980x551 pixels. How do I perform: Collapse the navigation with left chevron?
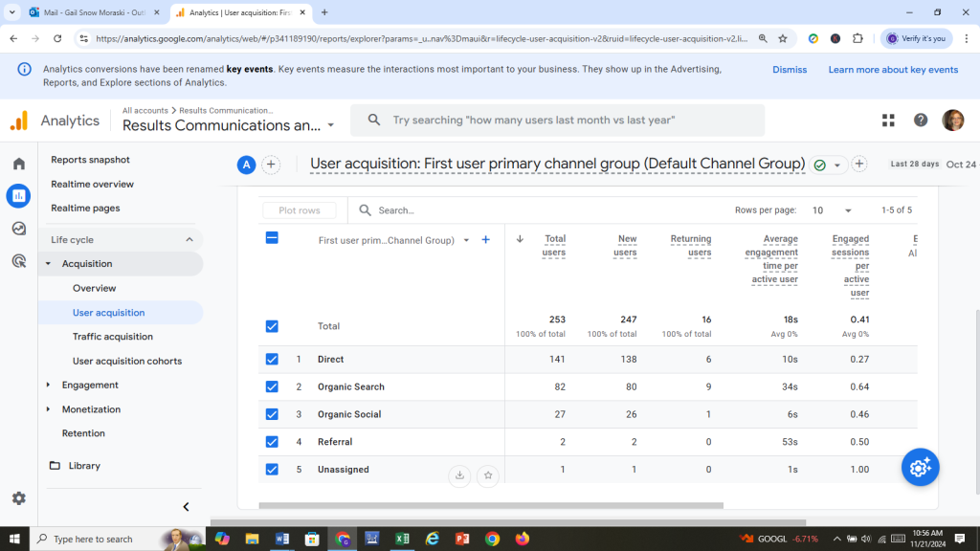[186, 507]
